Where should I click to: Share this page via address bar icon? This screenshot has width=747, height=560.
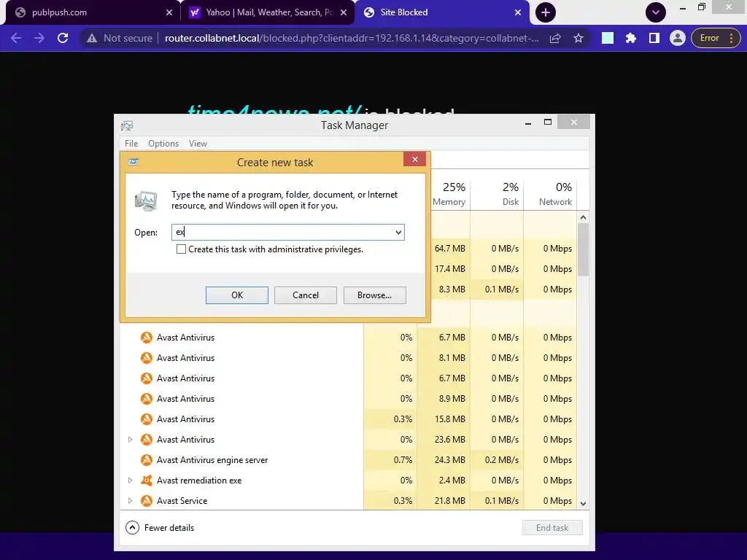pyautogui.click(x=555, y=38)
